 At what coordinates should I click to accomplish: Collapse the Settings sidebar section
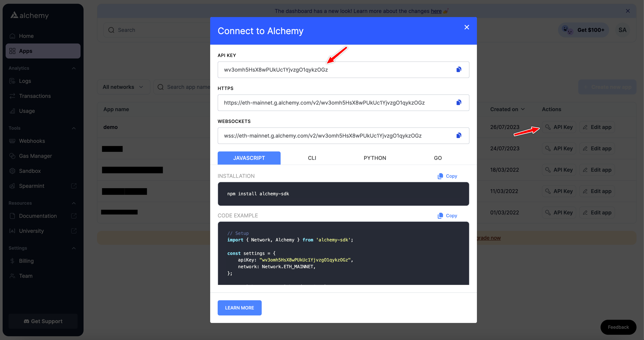[x=74, y=248]
